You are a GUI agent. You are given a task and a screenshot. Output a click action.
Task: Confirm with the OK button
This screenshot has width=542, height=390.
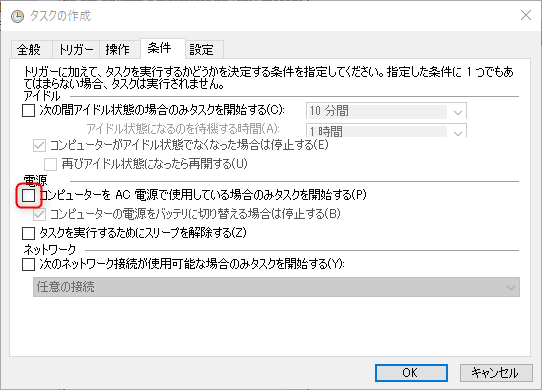tap(411, 373)
